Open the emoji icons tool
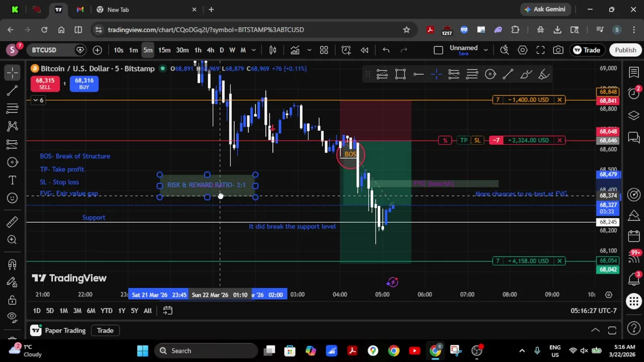 [x=13, y=198]
